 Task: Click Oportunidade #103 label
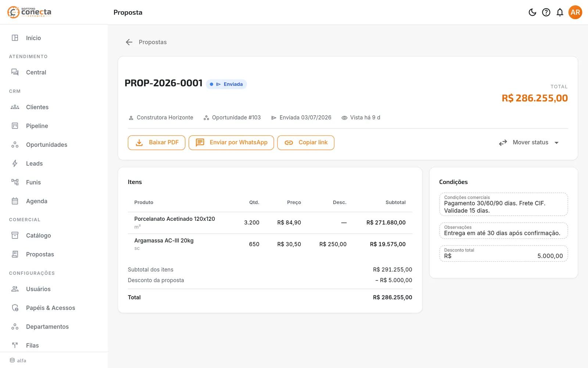[236, 117]
